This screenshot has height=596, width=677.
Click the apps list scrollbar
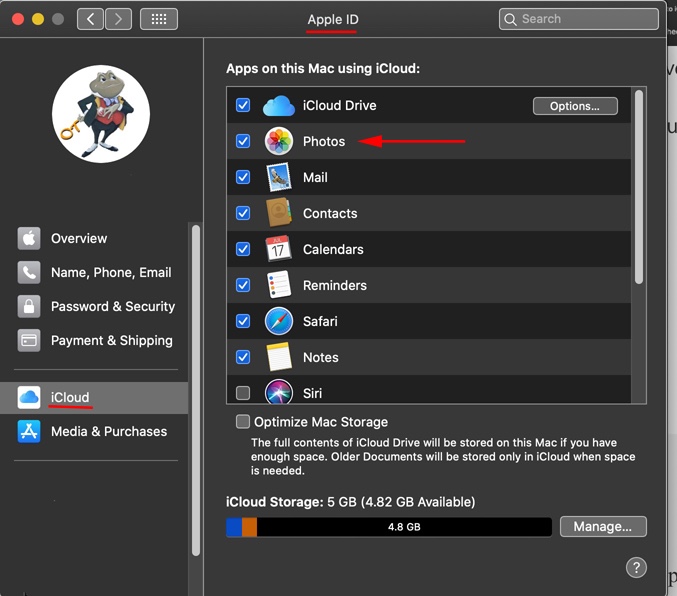coord(639,187)
